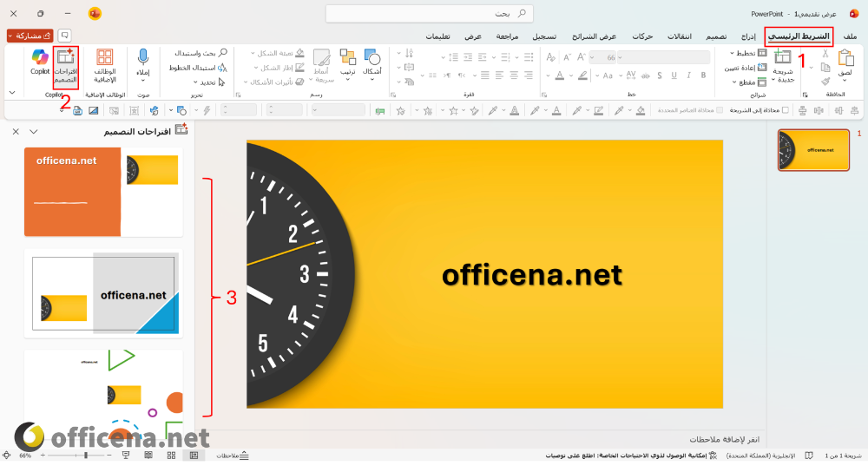Open the font name combo box
Screen dimensions: 868x472
pos(664,57)
